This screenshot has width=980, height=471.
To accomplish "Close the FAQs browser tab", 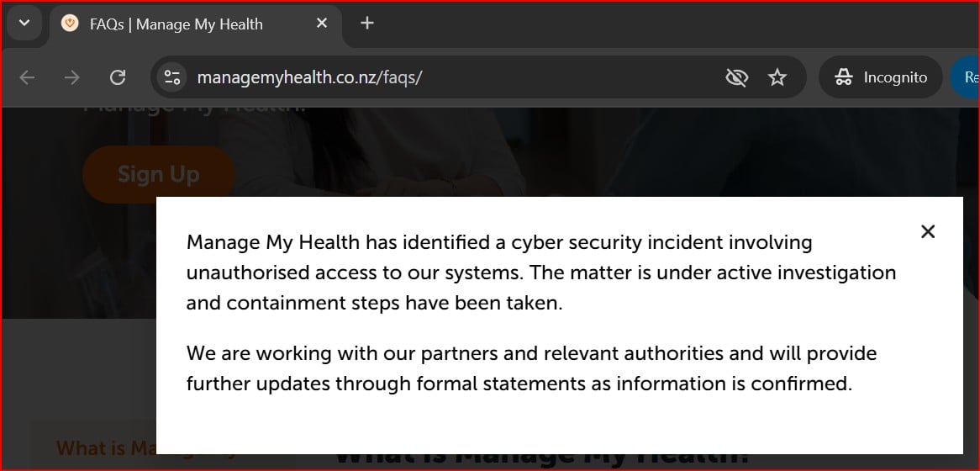I will 322,24.
